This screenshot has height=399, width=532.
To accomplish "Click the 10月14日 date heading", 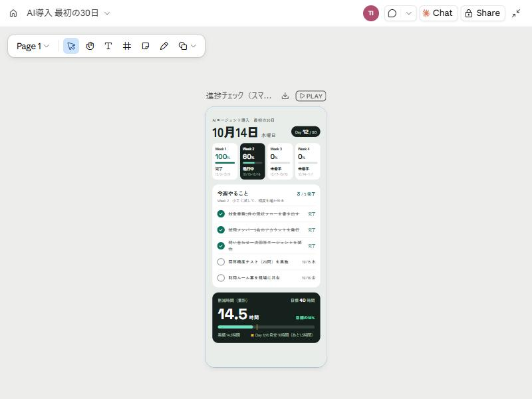I will click(x=235, y=132).
